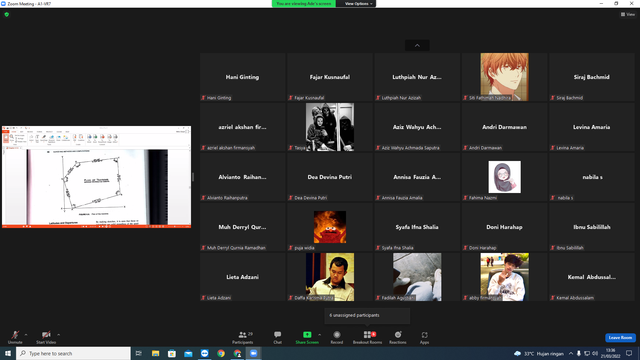Select the shared screen PowerPoint view
The image size is (640, 360).
96,177
